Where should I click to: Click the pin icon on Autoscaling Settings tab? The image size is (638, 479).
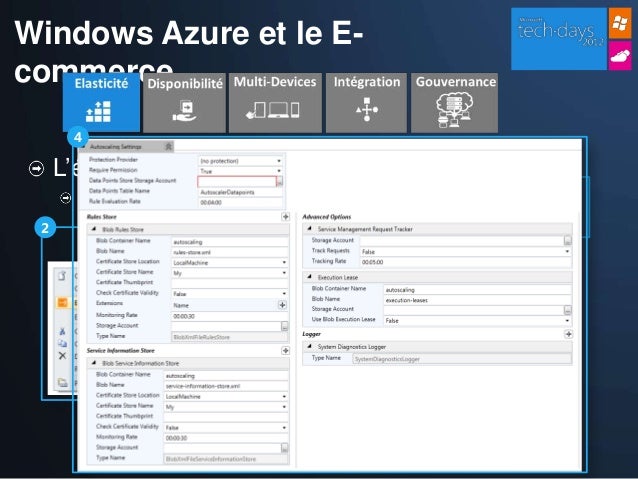click(x=168, y=147)
